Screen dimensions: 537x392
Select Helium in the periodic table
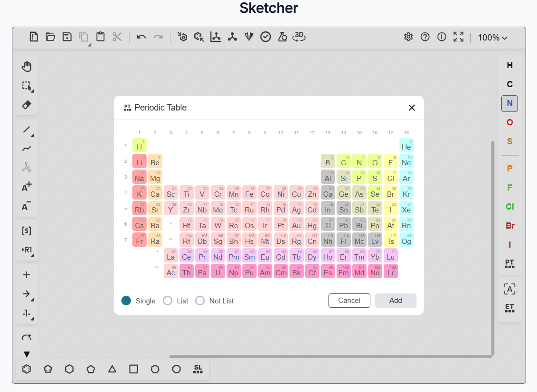[406, 146]
